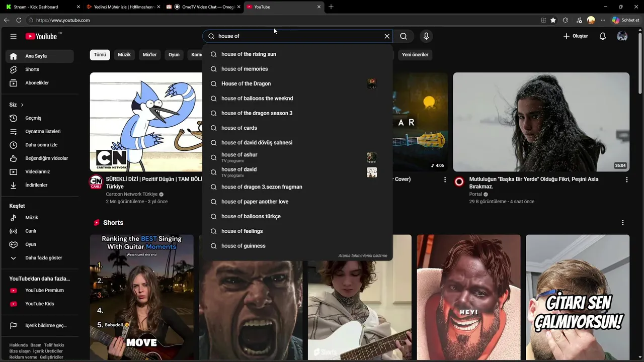Open the notifications bell
This screenshot has height=362, width=644.
click(603, 36)
